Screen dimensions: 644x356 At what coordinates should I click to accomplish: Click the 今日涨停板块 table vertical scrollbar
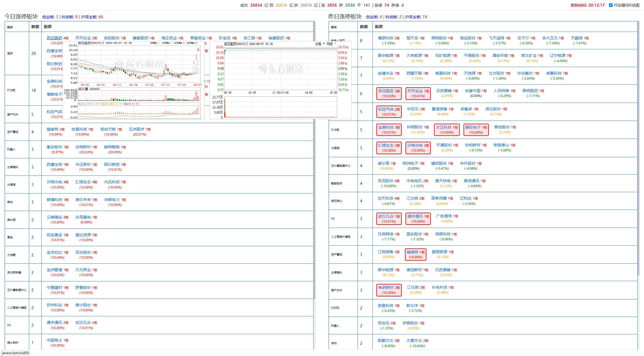point(315,160)
